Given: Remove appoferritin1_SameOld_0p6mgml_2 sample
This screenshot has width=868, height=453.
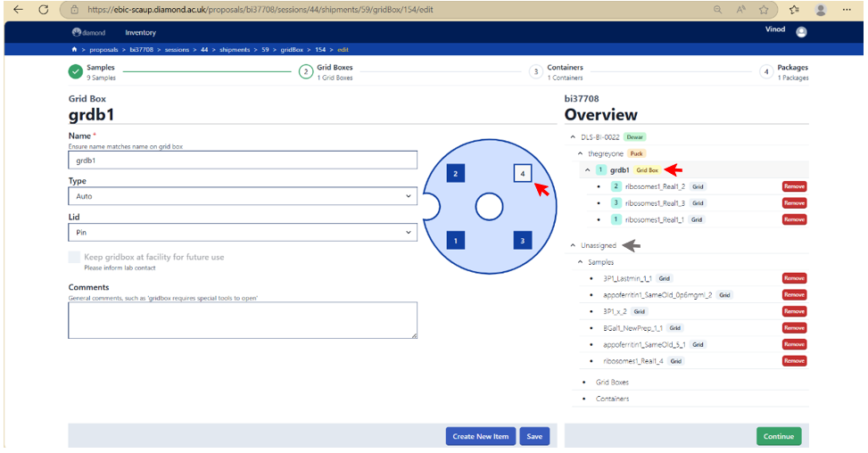Looking at the screenshot, I should [x=794, y=295].
